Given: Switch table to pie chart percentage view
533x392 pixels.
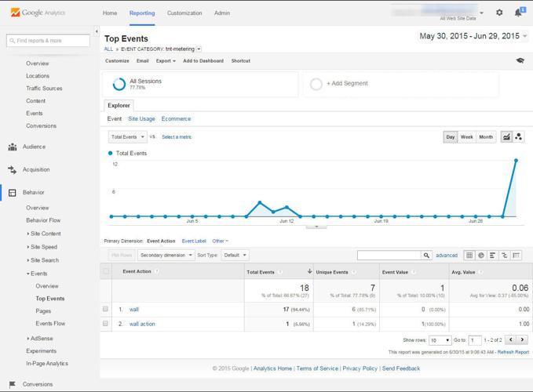Looking at the screenshot, I should coord(481,255).
